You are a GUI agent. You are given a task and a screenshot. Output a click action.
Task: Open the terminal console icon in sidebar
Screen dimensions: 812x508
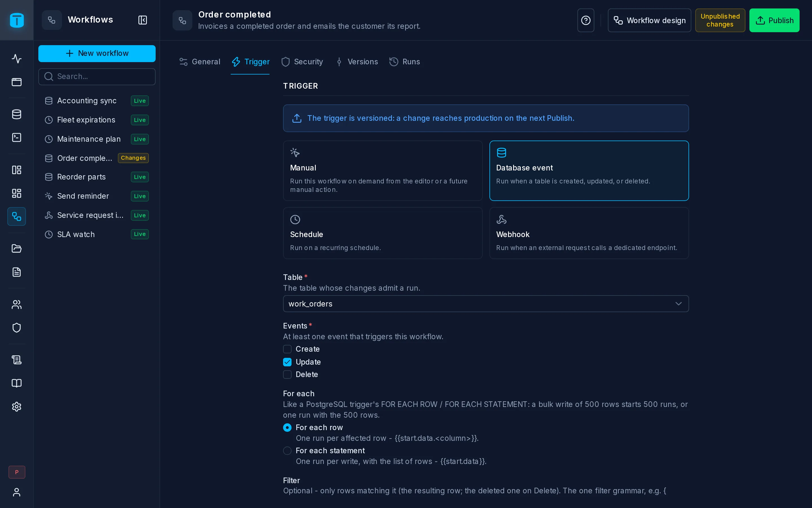(16, 137)
